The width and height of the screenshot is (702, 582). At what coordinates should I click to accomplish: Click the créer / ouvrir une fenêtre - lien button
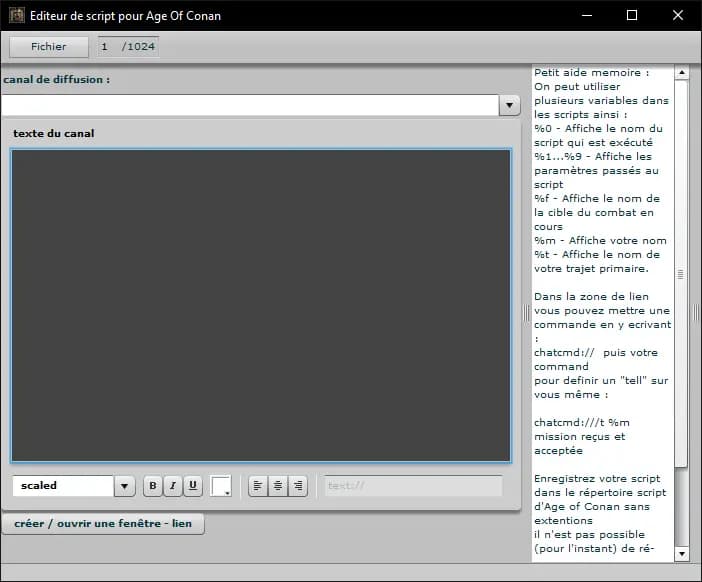(103, 524)
